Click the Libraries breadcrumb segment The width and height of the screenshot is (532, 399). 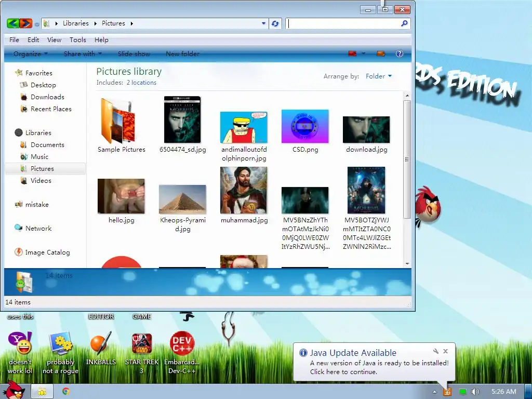(x=76, y=23)
